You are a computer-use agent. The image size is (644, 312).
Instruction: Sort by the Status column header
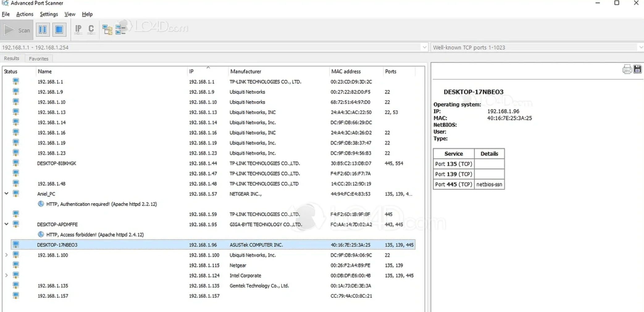click(x=19, y=71)
